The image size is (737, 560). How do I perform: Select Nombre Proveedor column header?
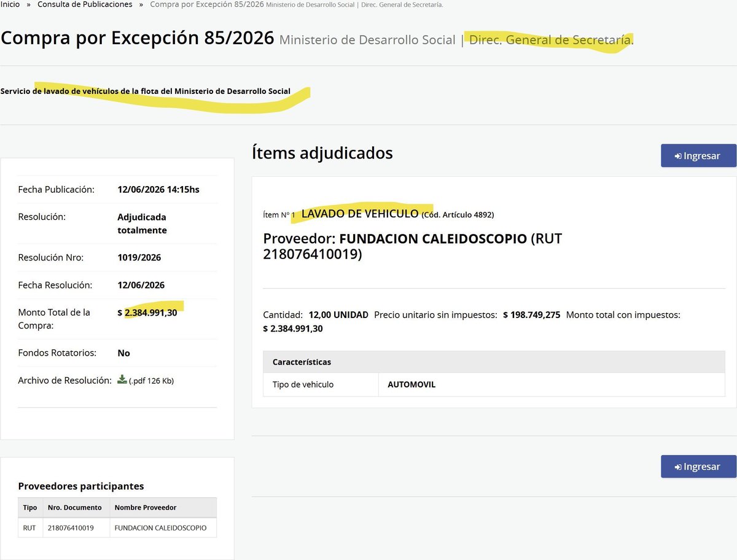point(163,507)
